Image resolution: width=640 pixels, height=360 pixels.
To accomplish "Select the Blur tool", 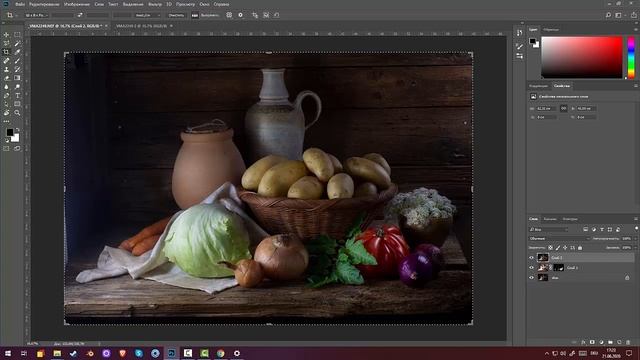I will click(x=6, y=87).
